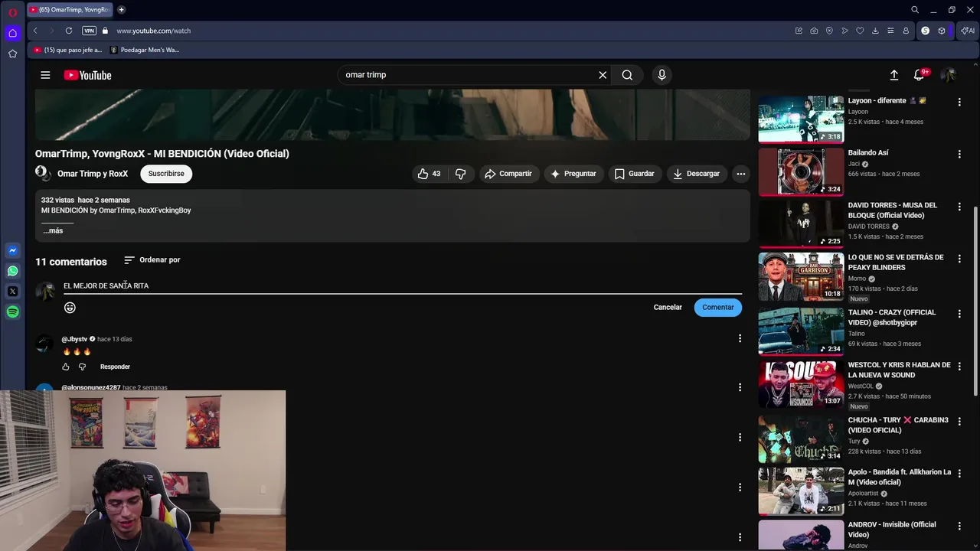The image size is (980, 551).
Task: Open options menu for @Jbystv comment
Action: [740, 338]
